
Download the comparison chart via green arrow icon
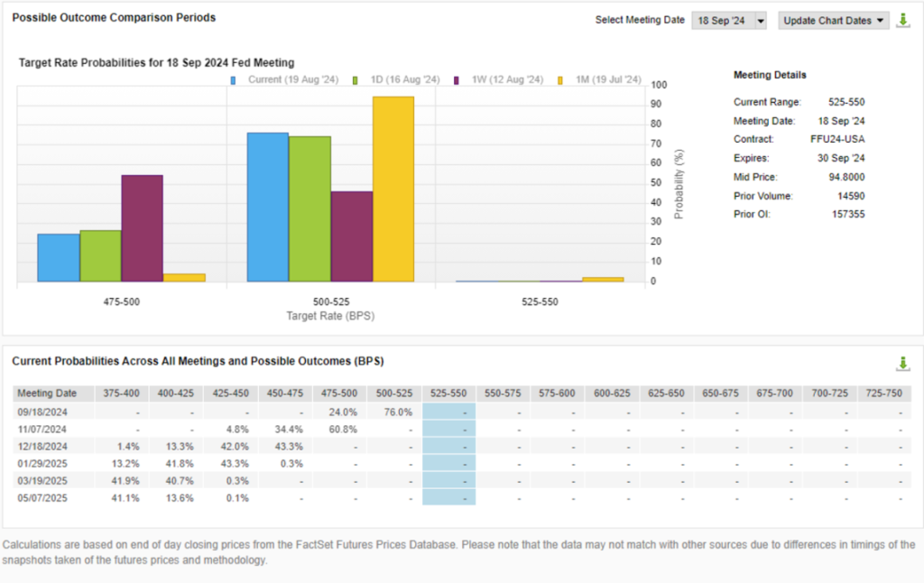pyautogui.click(x=902, y=21)
